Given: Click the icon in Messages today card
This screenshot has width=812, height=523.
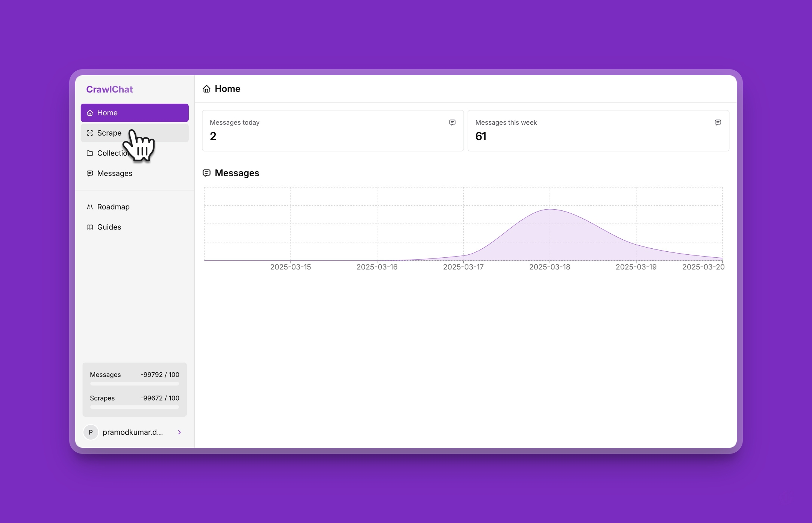Looking at the screenshot, I should click(x=452, y=122).
